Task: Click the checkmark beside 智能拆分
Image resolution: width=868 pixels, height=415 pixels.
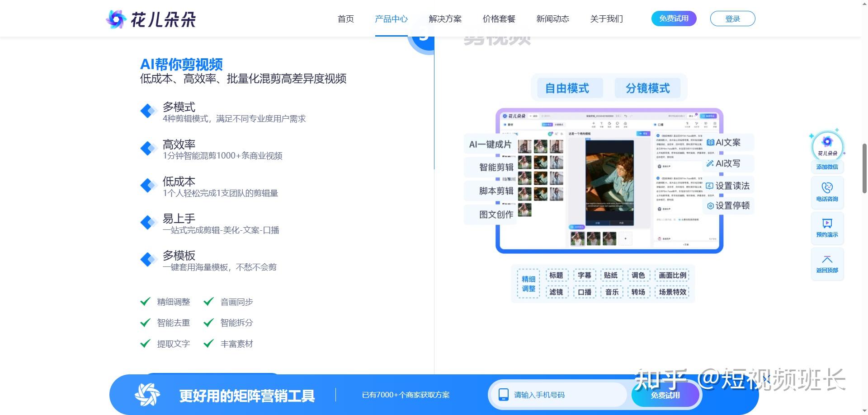Action: click(x=208, y=322)
